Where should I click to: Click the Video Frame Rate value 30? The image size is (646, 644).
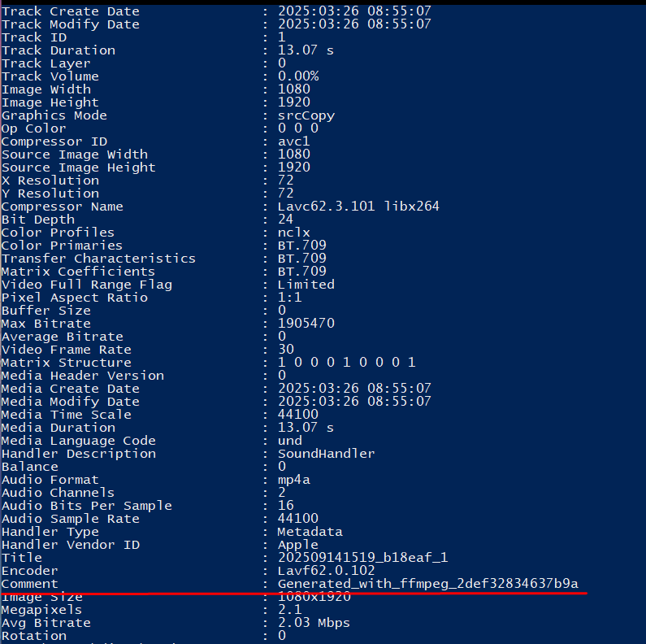point(286,349)
